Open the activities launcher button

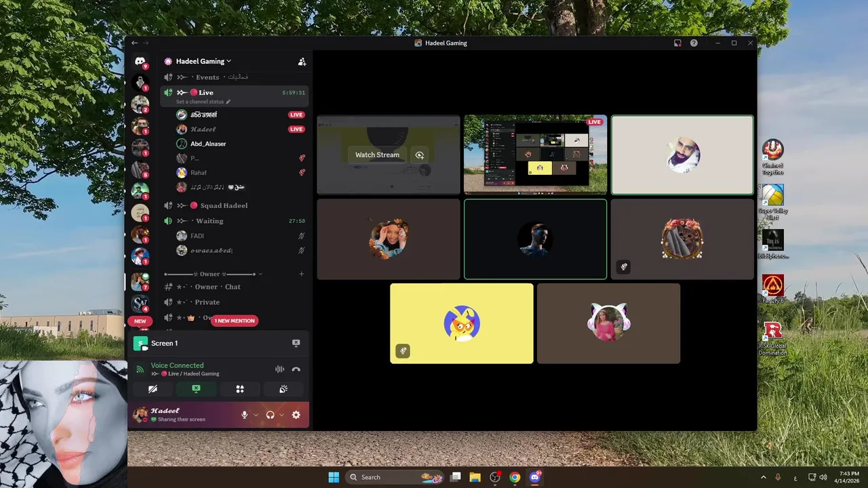(239, 389)
